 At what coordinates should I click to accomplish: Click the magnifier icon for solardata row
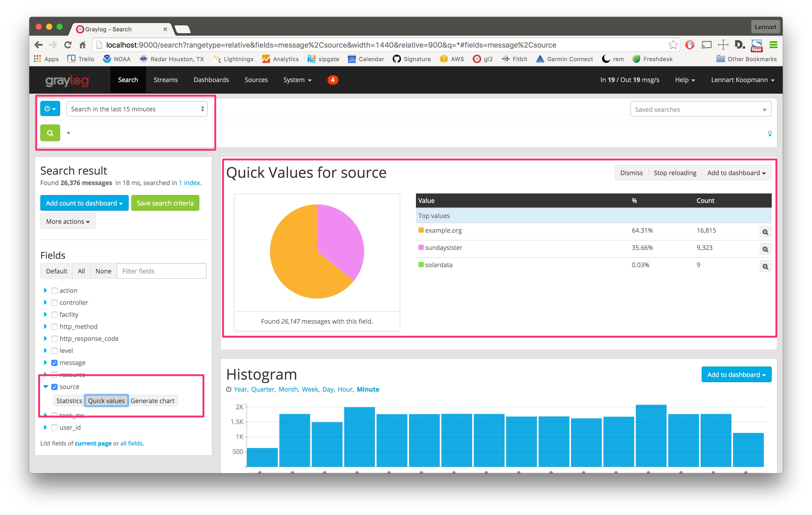765,267
